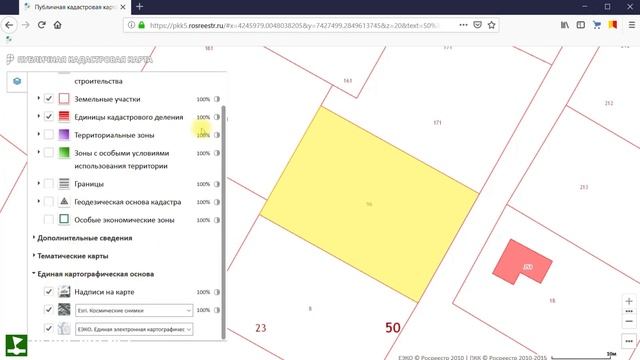Open the Firefox library icon
The image size is (640, 360).
tap(565, 25)
